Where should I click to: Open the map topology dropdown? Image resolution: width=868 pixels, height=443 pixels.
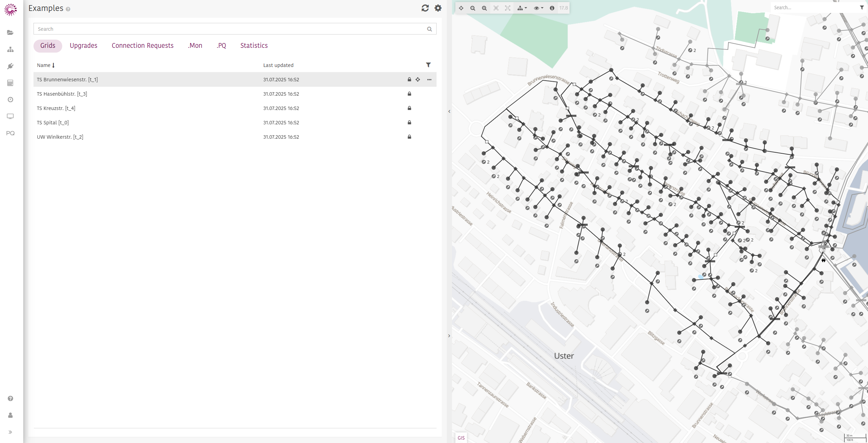tap(522, 8)
